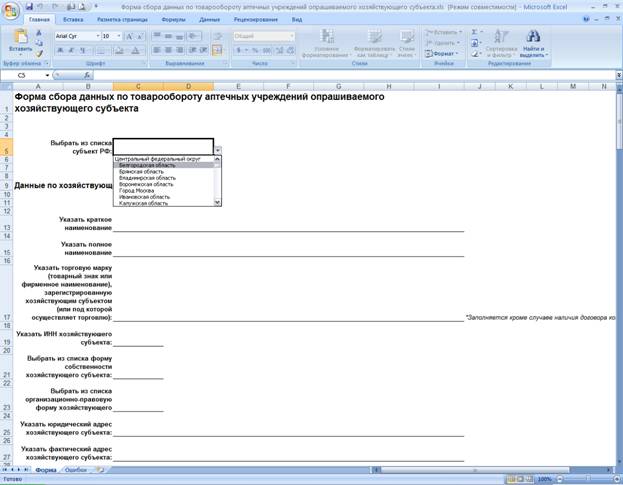Expand the font size dropdown showing 10
The width and height of the screenshot is (623, 485).
coord(118,36)
